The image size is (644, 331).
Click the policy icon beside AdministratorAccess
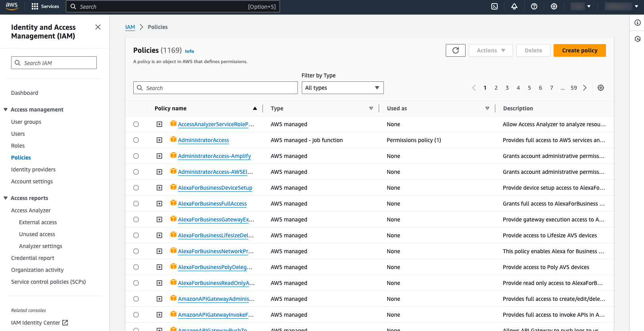click(x=173, y=139)
